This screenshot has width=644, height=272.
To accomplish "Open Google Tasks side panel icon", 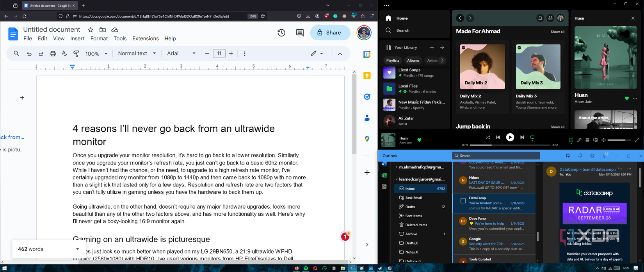I will pyautogui.click(x=367, y=97).
